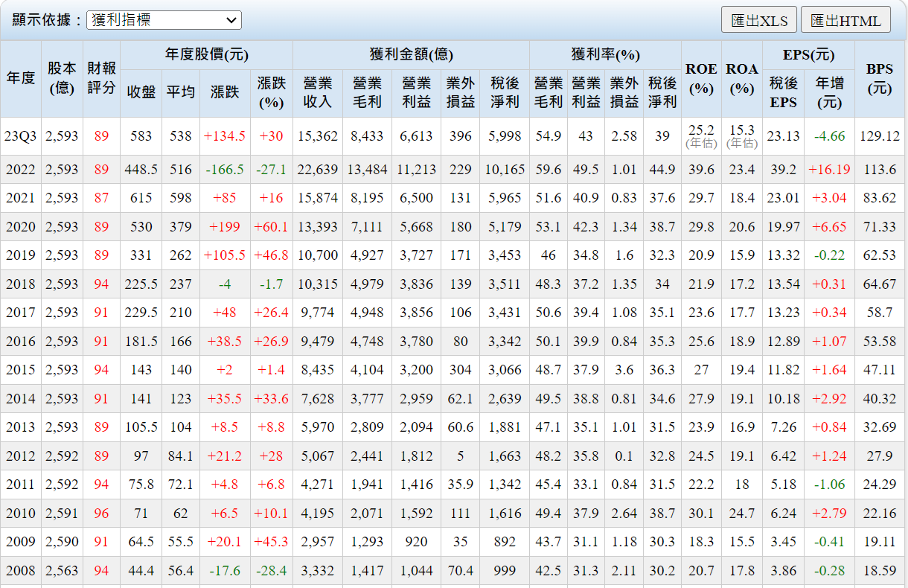Click the 匯出XLS export button
This screenshot has height=588, width=908.
(x=759, y=20)
